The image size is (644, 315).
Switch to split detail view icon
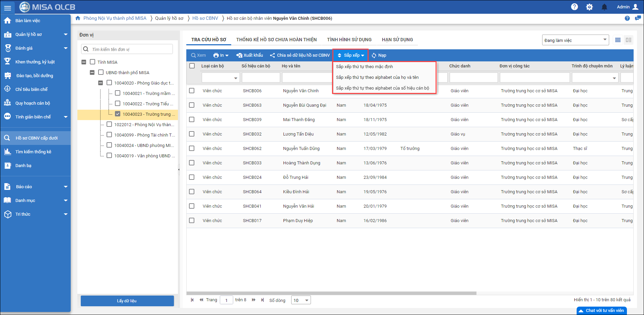point(629,40)
